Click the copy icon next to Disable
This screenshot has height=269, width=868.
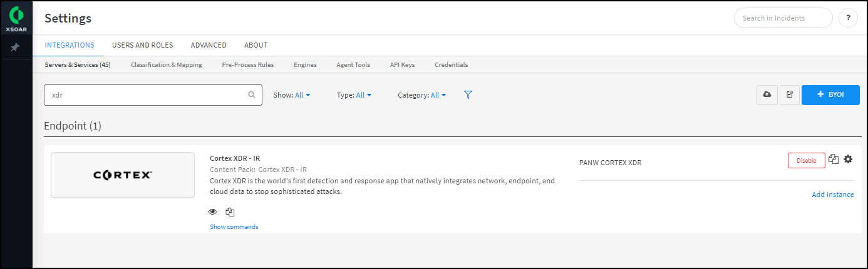tap(834, 160)
